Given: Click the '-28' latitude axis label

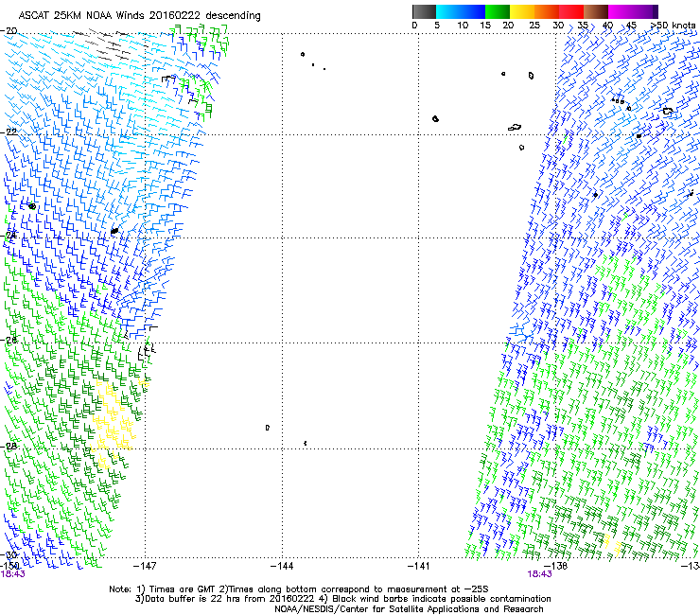Looking at the screenshot, I should pos(9,447).
